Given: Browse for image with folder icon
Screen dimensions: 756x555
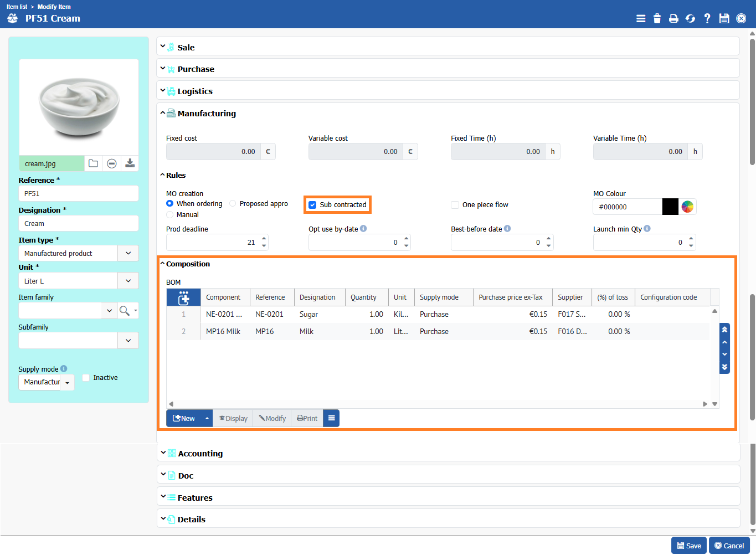Looking at the screenshot, I should click(93, 163).
